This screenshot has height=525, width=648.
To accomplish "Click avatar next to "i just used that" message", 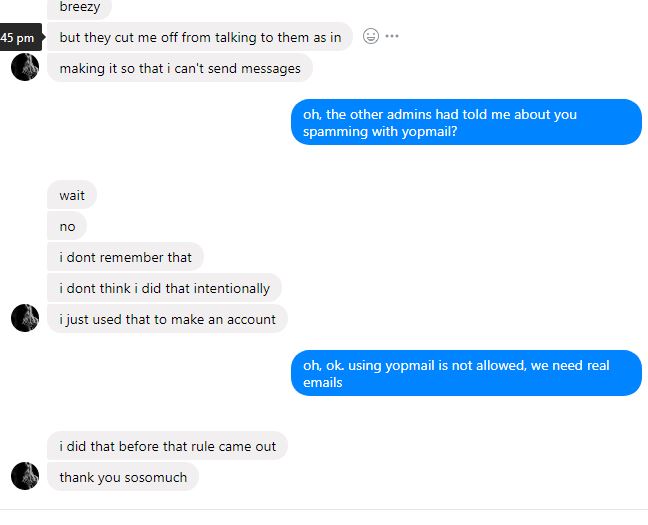I will 25,318.
